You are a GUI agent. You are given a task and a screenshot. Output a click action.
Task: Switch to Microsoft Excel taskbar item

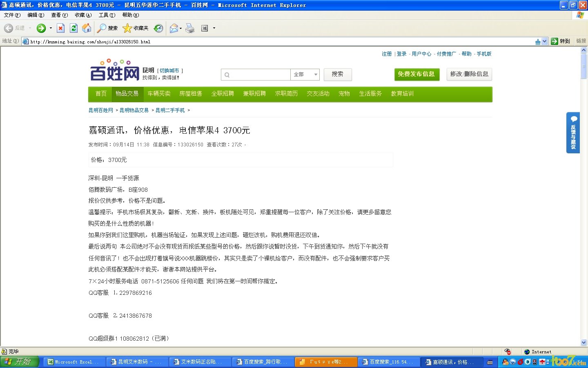point(74,362)
